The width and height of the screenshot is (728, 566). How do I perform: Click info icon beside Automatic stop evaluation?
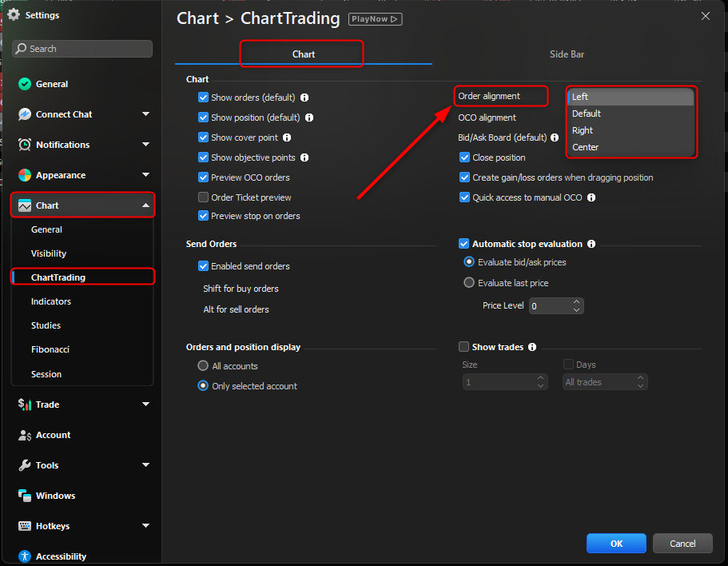coord(591,244)
